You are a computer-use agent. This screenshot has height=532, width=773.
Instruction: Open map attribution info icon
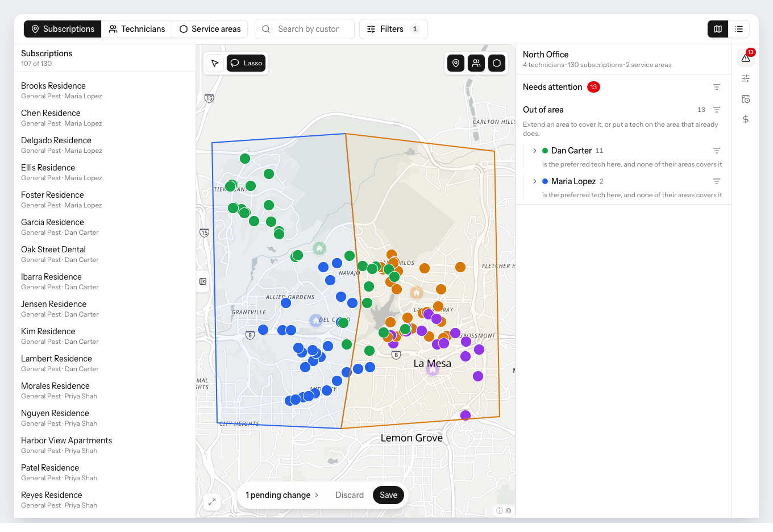(x=500, y=510)
